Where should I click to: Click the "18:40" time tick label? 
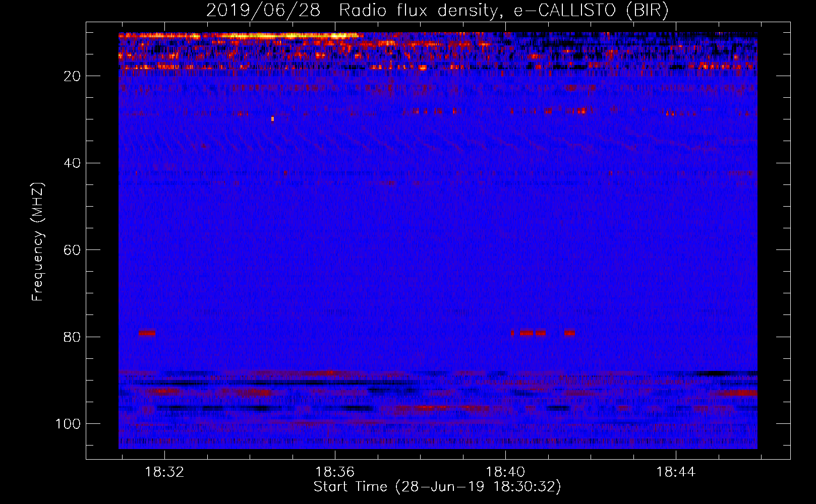click(505, 472)
